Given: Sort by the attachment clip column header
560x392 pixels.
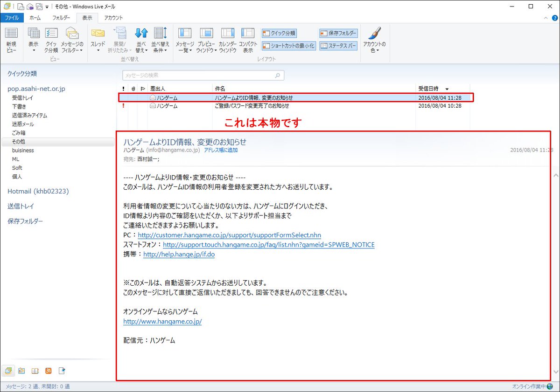Looking at the screenshot, I should click(x=133, y=89).
